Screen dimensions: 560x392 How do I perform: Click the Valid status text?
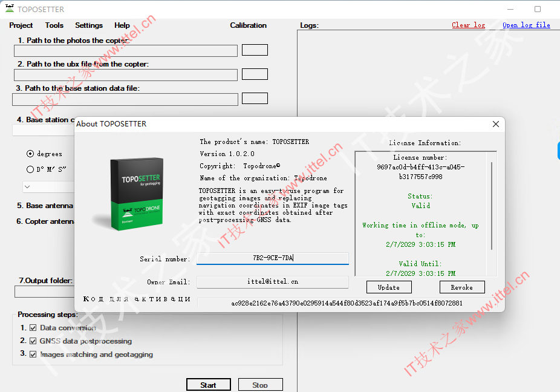[421, 206]
